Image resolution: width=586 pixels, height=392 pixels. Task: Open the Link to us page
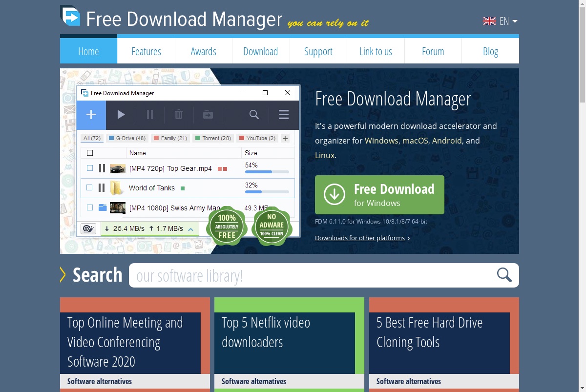coord(376,51)
